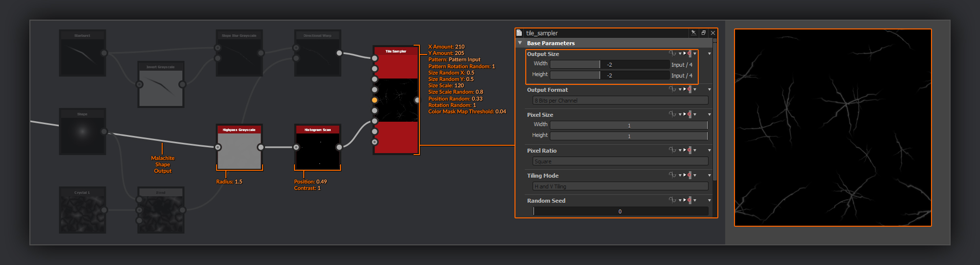Click the function curve icon for Output Size
The width and height of the screenshot is (980, 265).
[672, 53]
